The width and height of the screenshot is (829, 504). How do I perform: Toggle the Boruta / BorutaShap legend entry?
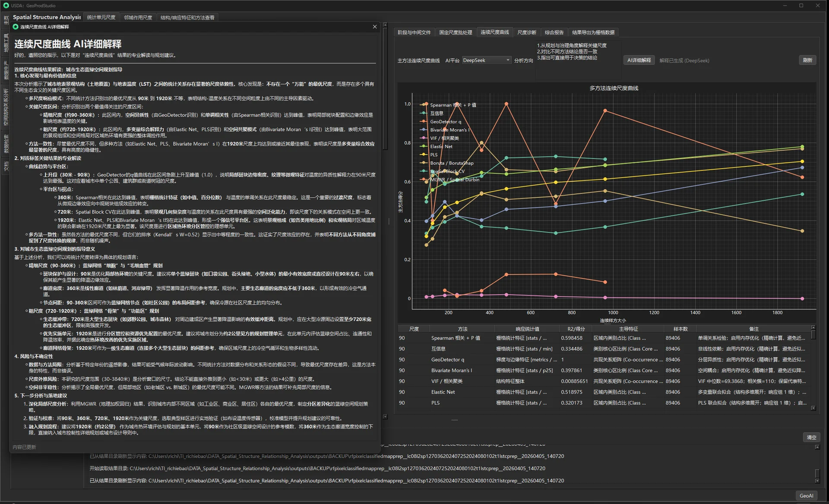click(447, 163)
